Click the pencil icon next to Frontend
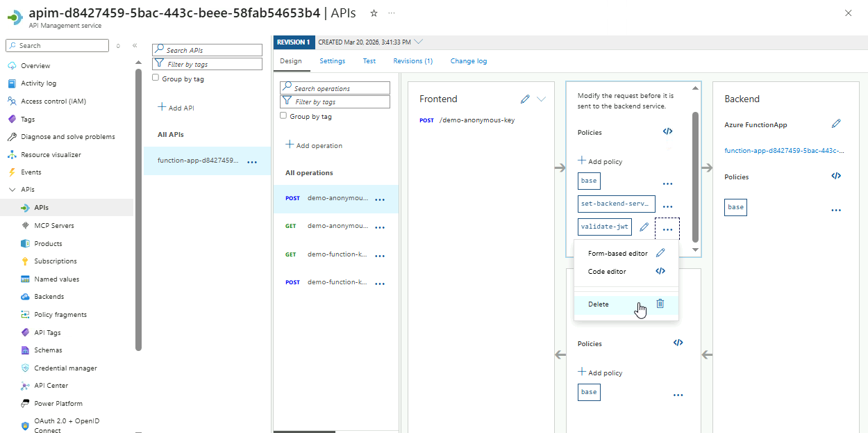The height and width of the screenshot is (433, 868). click(x=525, y=99)
